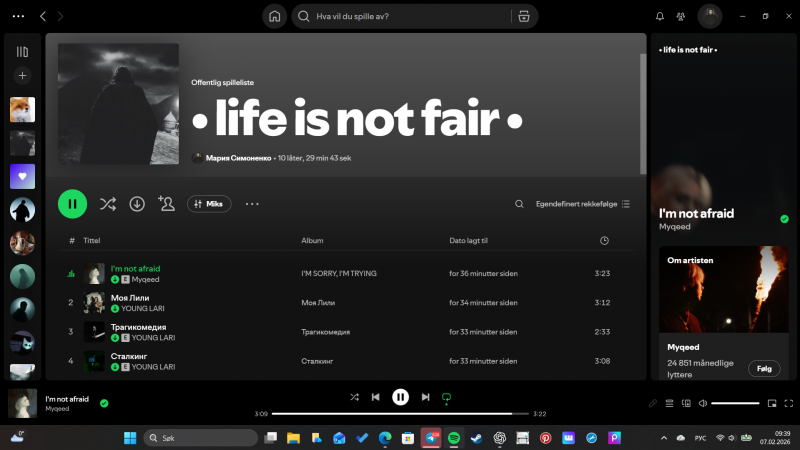The height and width of the screenshot is (450, 800).
Task: Open artist Myqeed in first track row
Action: tap(145, 280)
